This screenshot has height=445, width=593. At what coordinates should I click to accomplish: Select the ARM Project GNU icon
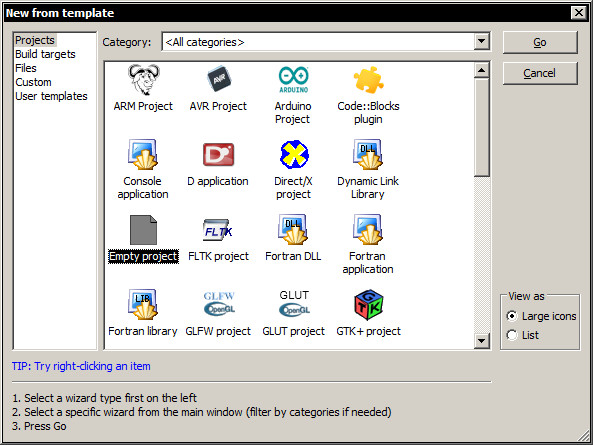[143, 79]
